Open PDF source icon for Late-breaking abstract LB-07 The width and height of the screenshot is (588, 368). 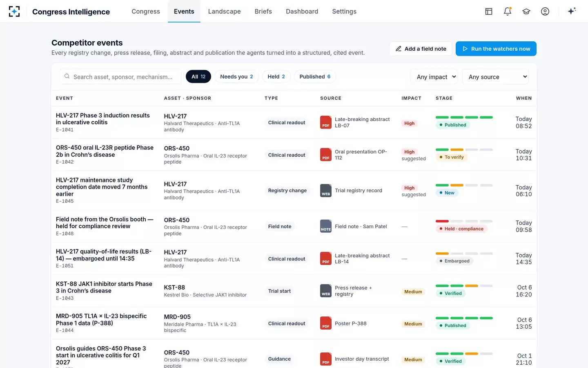point(325,122)
